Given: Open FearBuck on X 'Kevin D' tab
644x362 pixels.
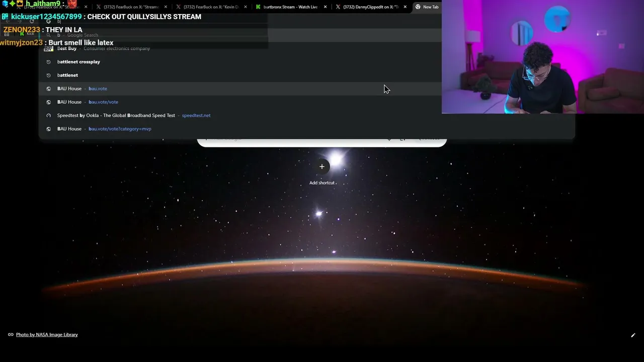Looking at the screenshot, I should (211, 7).
